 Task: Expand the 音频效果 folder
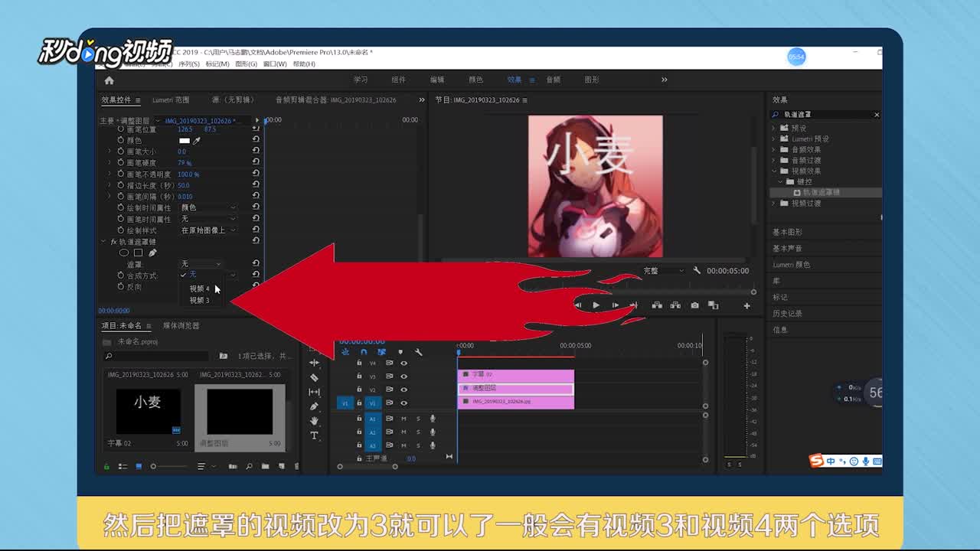tap(773, 150)
